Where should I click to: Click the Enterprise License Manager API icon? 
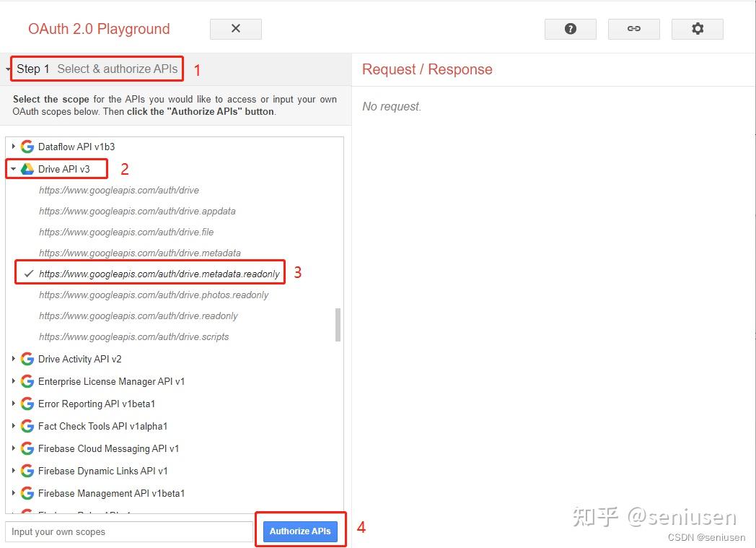pos(27,381)
